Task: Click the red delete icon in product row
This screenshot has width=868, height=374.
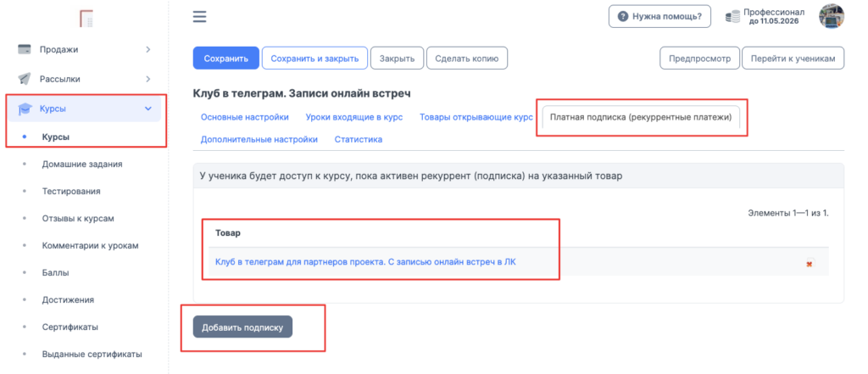Action: 810,264
